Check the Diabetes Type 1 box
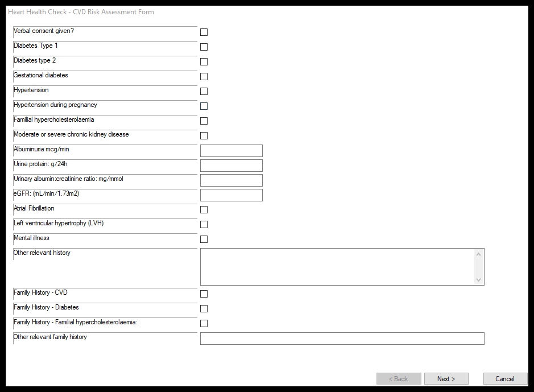The image size is (534, 392). 204,47
